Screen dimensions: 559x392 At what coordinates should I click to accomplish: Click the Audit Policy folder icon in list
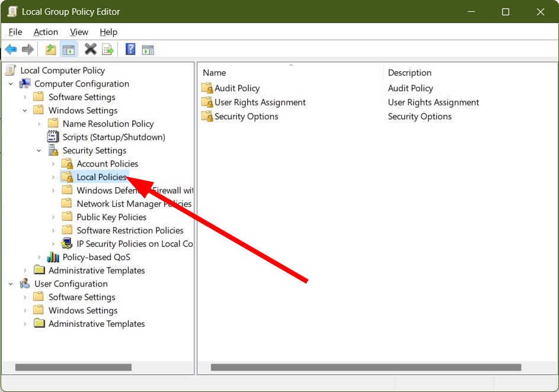(x=207, y=88)
